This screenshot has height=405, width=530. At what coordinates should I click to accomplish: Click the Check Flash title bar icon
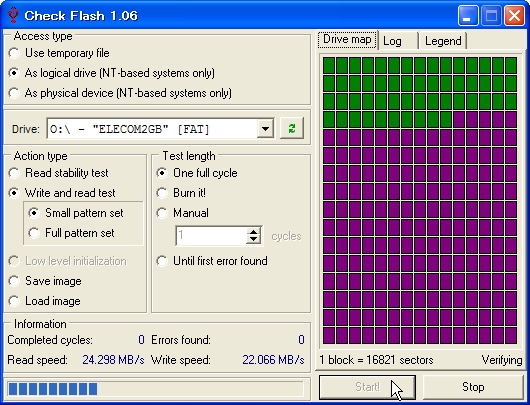pyautogui.click(x=13, y=15)
